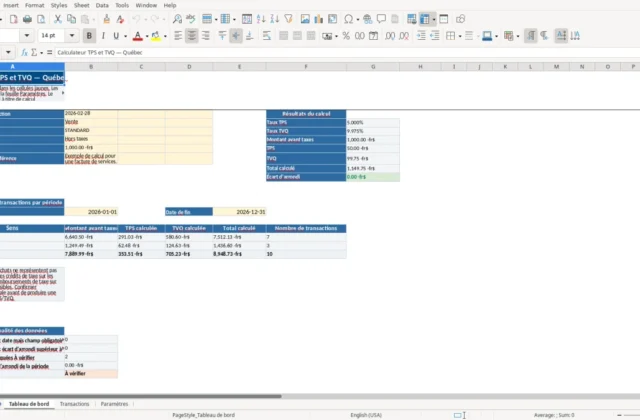Apply the yellow highlighting color swatch
This screenshot has height=420, width=640.
point(156,36)
